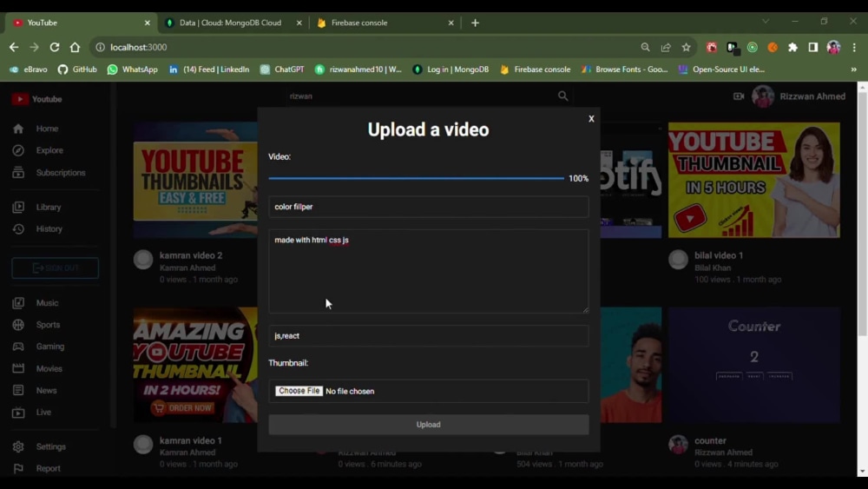Go back in browser
Viewport: 868px width, 489px height.
14,48
